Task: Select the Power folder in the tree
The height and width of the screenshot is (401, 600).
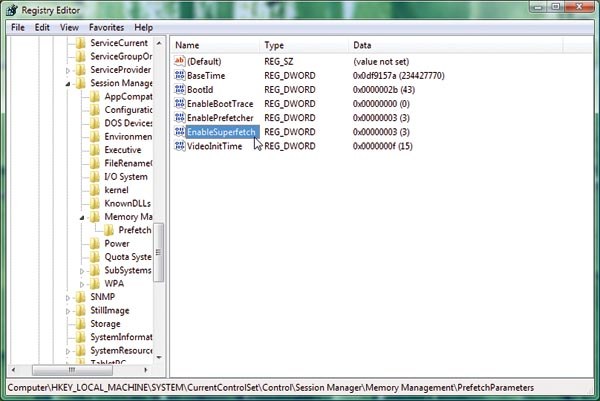Action: (x=116, y=243)
